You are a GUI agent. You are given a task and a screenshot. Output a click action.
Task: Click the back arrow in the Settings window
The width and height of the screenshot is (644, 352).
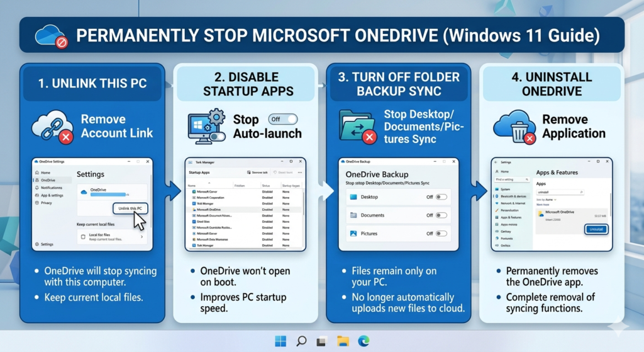point(496,162)
